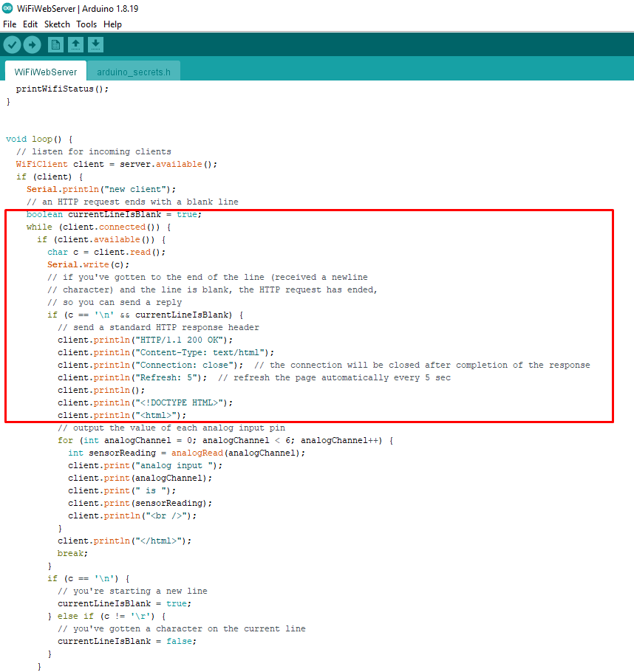Open the Edit menu

point(30,24)
